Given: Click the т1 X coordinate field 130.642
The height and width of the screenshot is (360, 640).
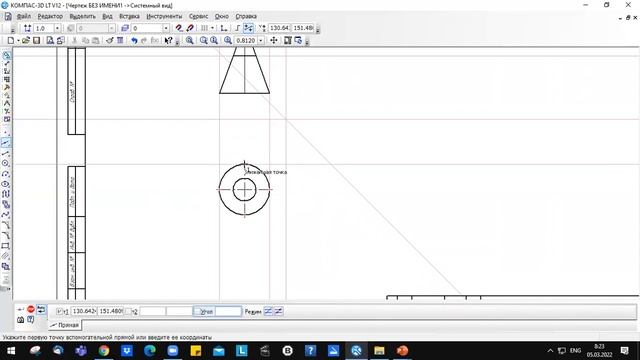Looking at the screenshot, I should [x=84, y=311].
